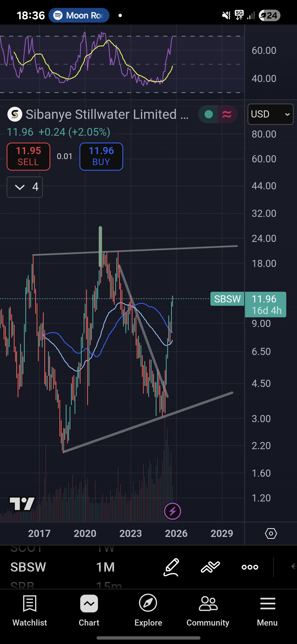Tap the 2029 date axis label

click(222, 533)
